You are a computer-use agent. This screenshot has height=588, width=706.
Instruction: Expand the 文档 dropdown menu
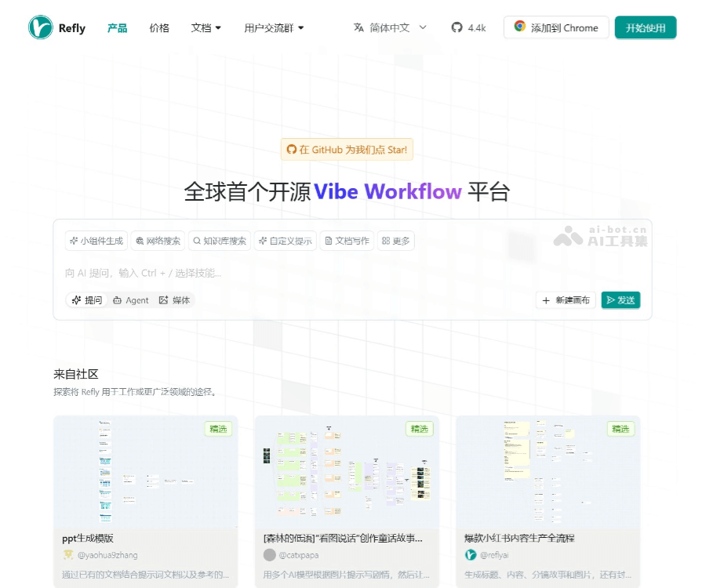point(206,27)
